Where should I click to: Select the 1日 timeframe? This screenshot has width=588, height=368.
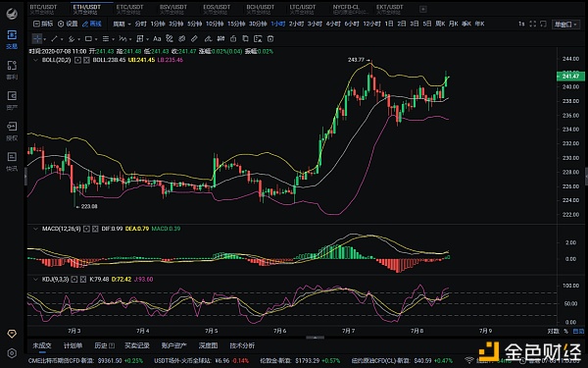[x=389, y=24]
